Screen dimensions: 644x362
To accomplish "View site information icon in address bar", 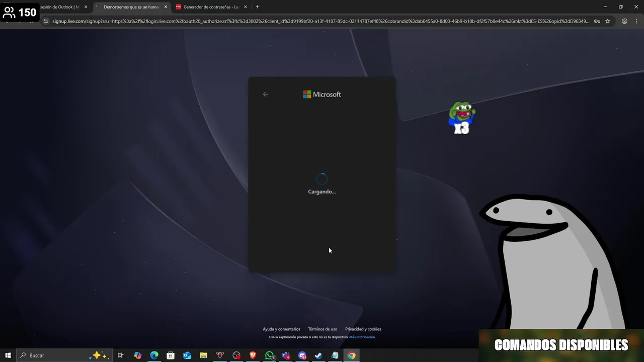I will [46, 21].
